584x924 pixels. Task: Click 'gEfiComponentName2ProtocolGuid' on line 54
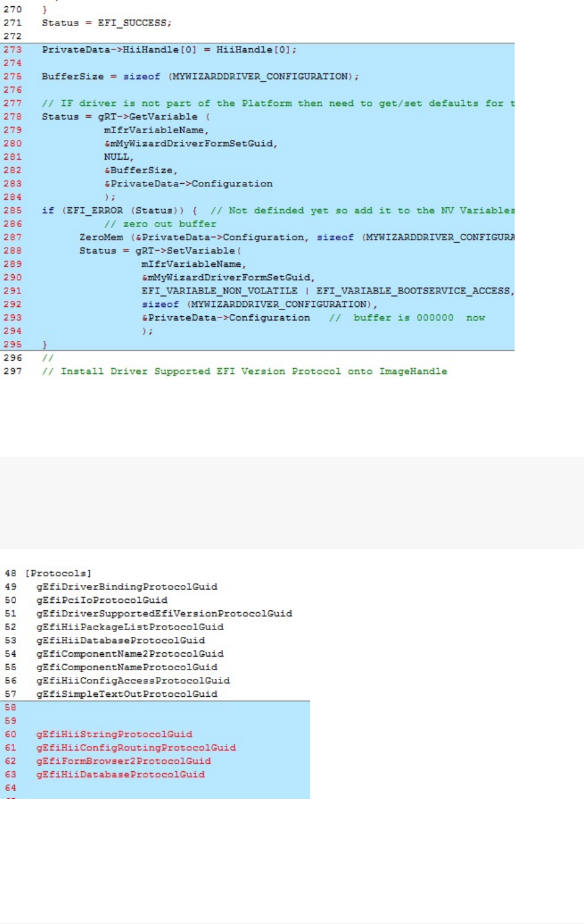click(x=130, y=654)
